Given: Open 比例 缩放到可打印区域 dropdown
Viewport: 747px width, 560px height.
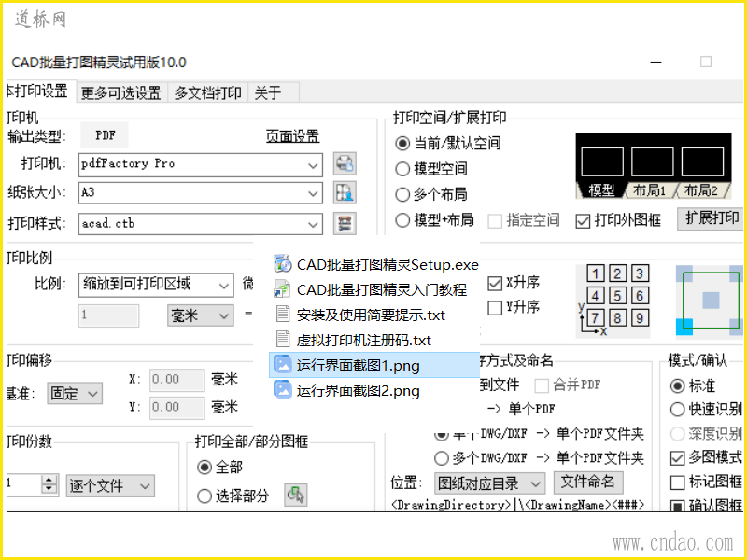Looking at the screenshot, I should (156, 285).
